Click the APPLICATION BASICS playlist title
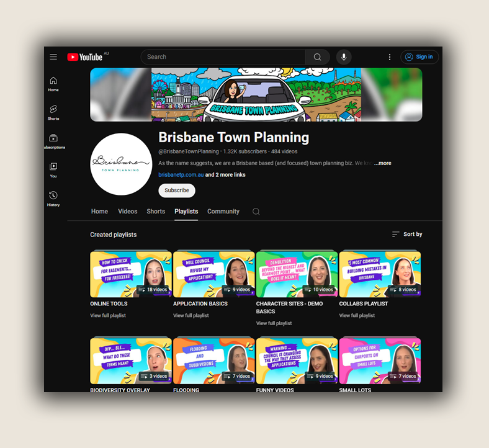This screenshot has height=448, width=489. pyautogui.click(x=200, y=303)
